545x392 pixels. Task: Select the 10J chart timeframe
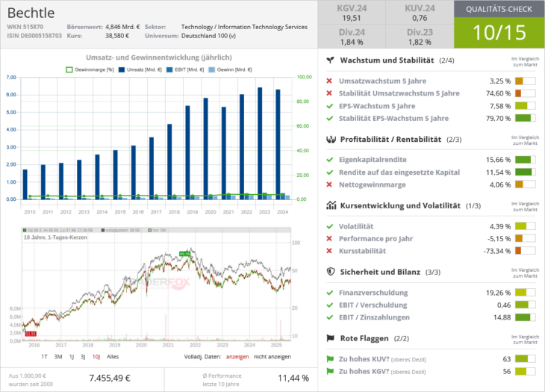pos(96,357)
